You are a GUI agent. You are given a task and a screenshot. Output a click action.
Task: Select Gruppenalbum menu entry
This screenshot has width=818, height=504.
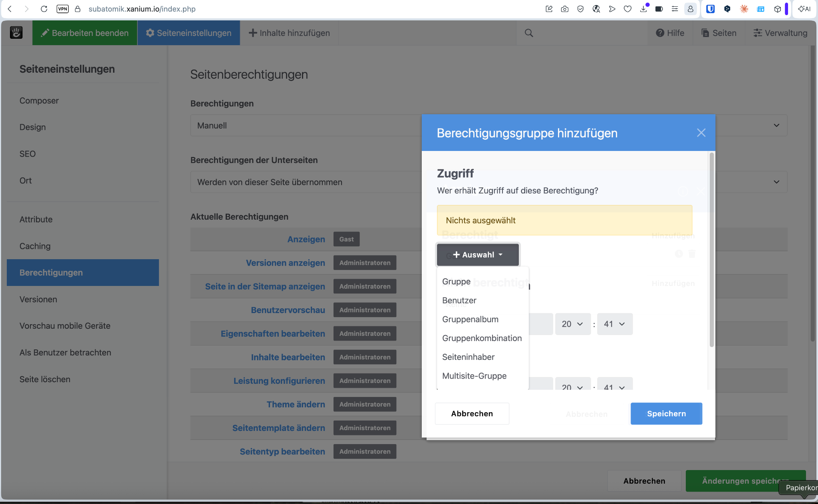(470, 319)
